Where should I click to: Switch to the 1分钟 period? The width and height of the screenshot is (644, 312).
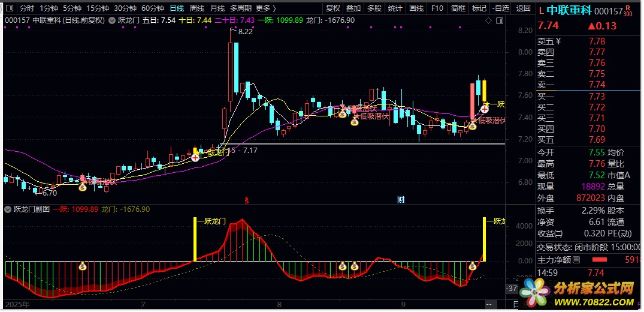(49, 8)
